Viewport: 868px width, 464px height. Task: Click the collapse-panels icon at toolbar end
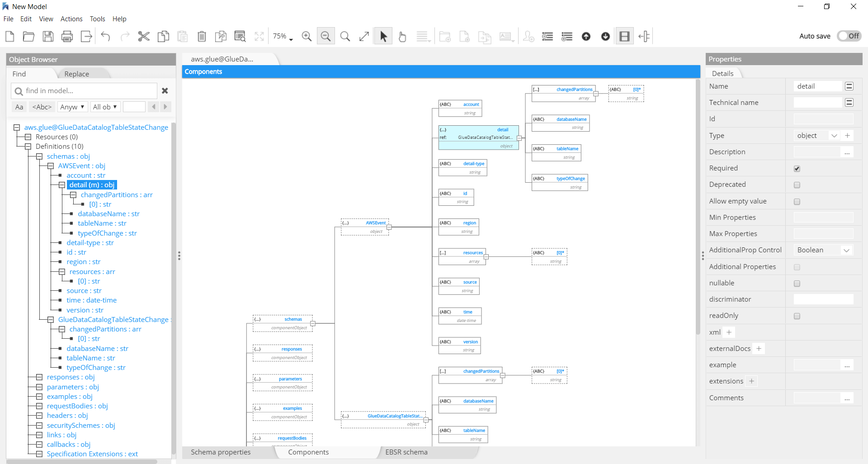click(x=644, y=36)
